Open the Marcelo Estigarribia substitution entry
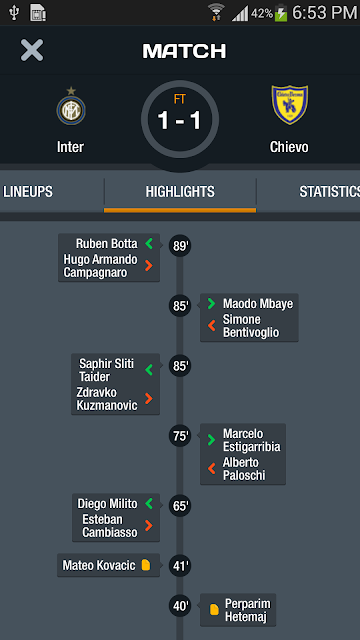 pos(243,454)
